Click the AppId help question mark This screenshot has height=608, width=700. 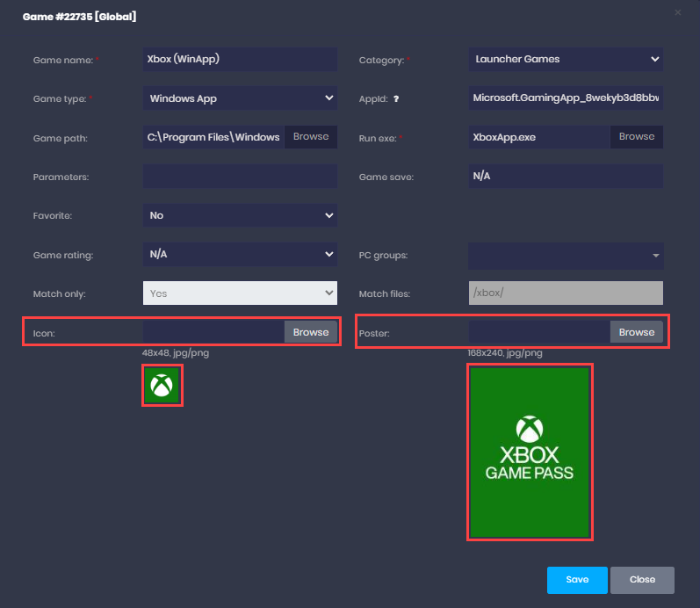[x=396, y=99]
